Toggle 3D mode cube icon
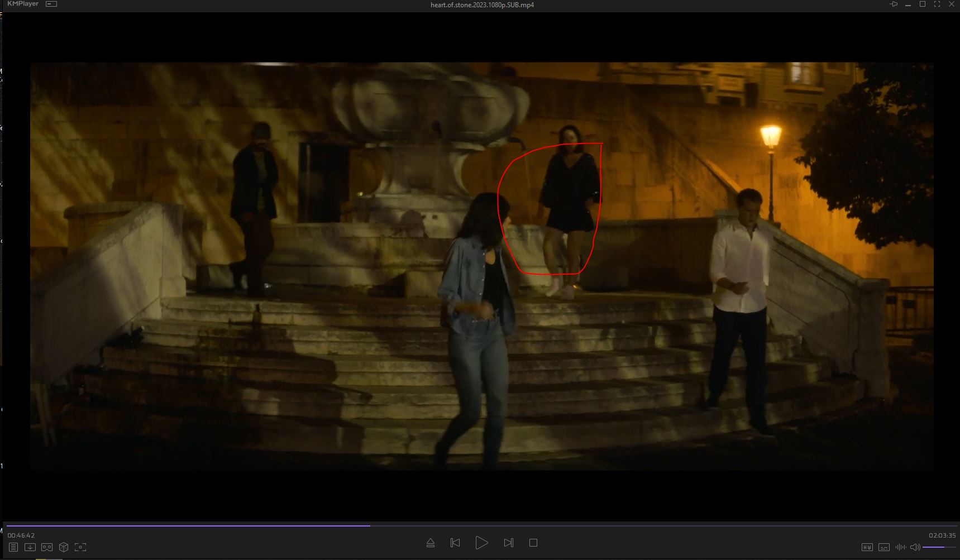This screenshot has width=960, height=560. point(64,547)
